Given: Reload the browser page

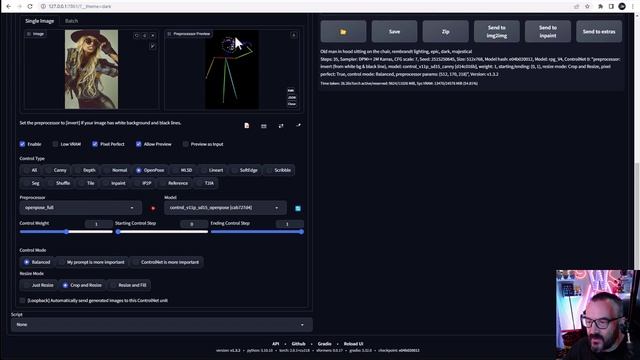Looking at the screenshot, I should [30, 6].
